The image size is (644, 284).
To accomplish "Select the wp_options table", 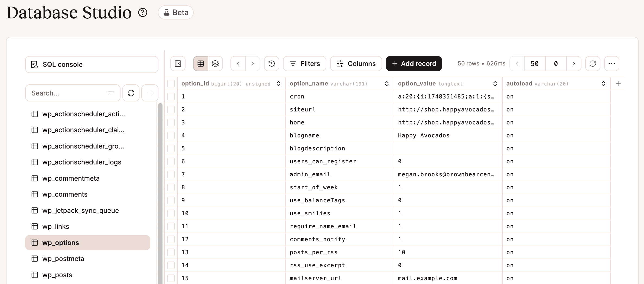I will [x=88, y=243].
